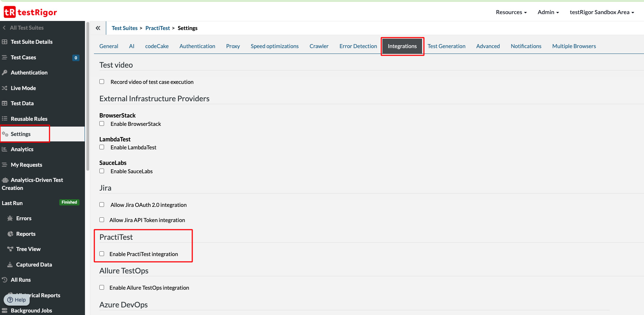Viewport: 644px width, 315px height.
Task: Click the Captured Data download icon
Action: (10, 265)
